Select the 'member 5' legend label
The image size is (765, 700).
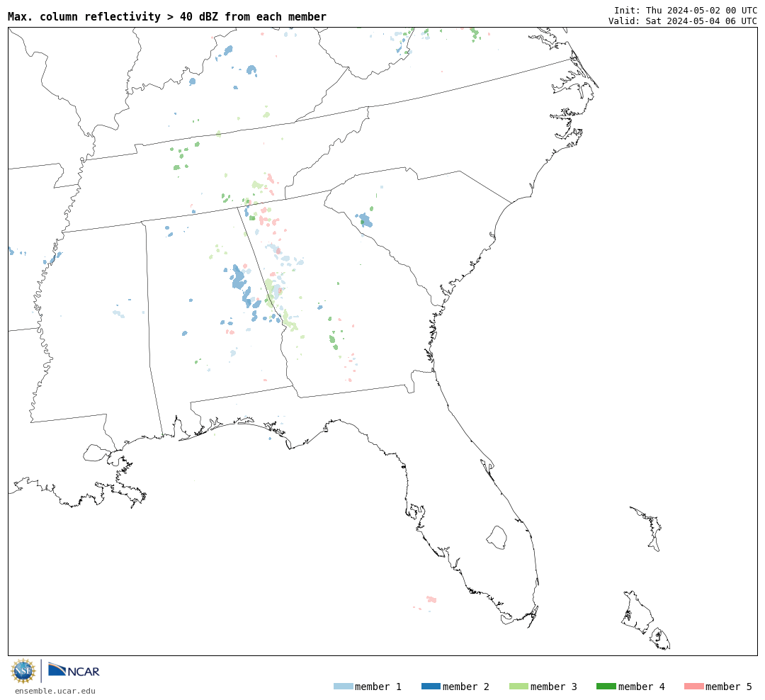[729, 687]
